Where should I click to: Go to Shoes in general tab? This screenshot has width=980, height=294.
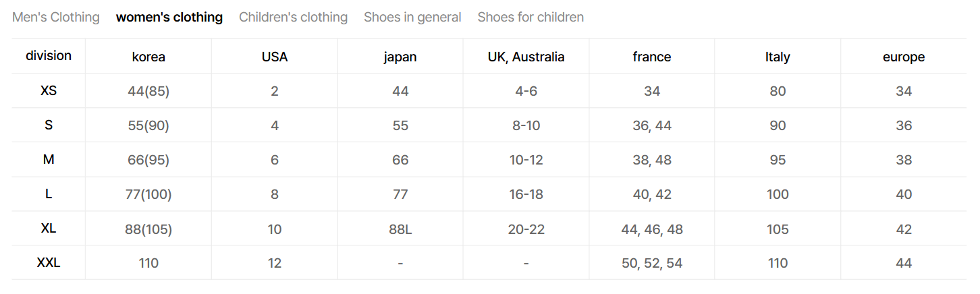coord(412,18)
